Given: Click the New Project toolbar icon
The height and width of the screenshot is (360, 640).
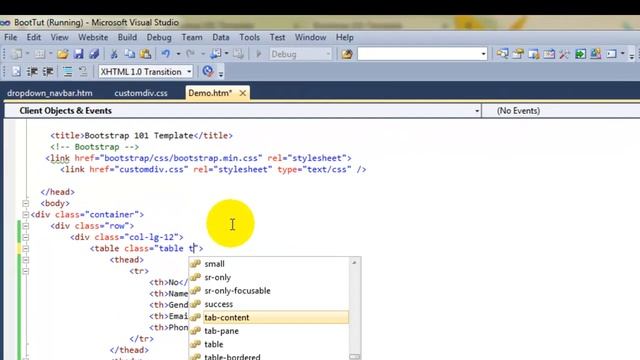Looking at the screenshot, I should (17, 54).
